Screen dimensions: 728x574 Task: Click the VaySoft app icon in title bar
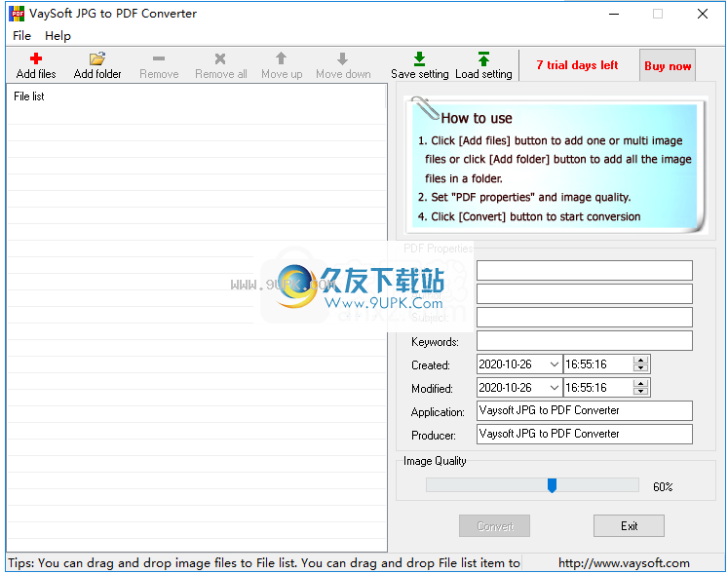(x=17, y=14)
